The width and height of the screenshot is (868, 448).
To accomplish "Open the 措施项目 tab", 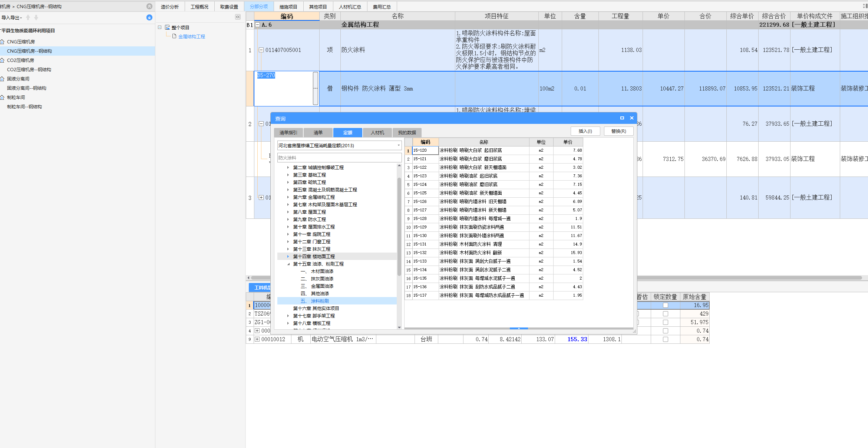I will pos(288,7).
